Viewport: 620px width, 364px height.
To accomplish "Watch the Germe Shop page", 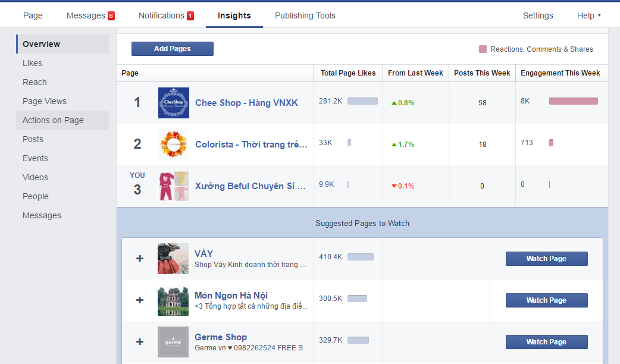I will tap(546, 341).
